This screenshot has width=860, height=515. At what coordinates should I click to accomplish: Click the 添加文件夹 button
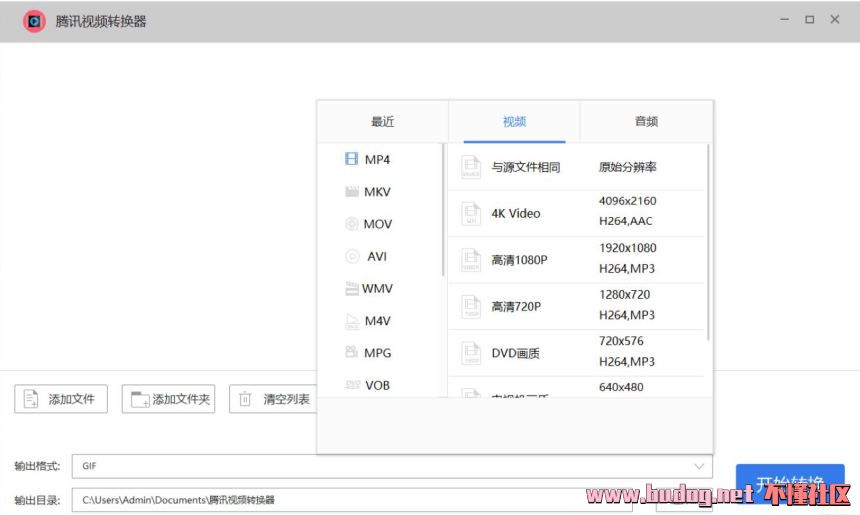(x=168, y=399)
